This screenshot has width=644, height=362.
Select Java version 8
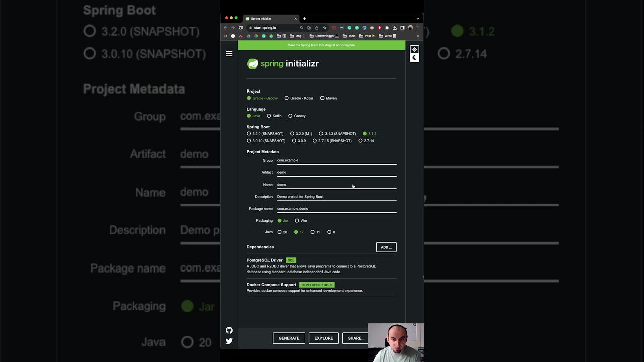coord(331,232)
